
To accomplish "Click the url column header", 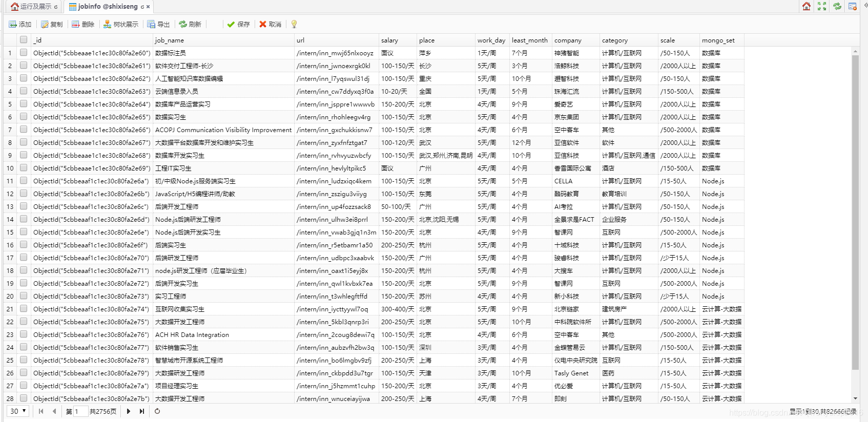I will click(x=337, y=40).
